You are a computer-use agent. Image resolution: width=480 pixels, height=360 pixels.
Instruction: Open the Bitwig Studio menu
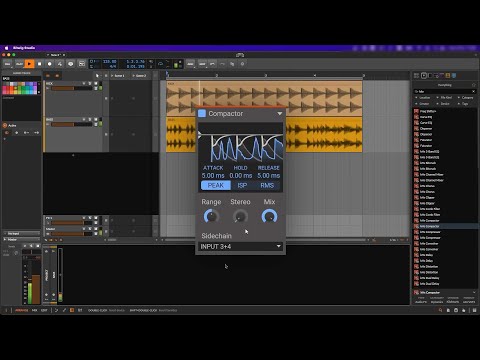pyautogui.click(x=24, y=48)
